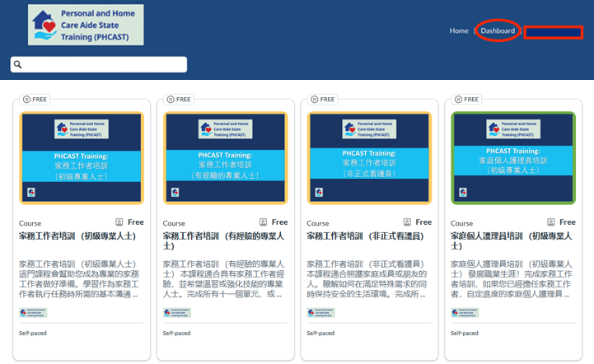Click the magnifying glass search icon

(17, 64)
